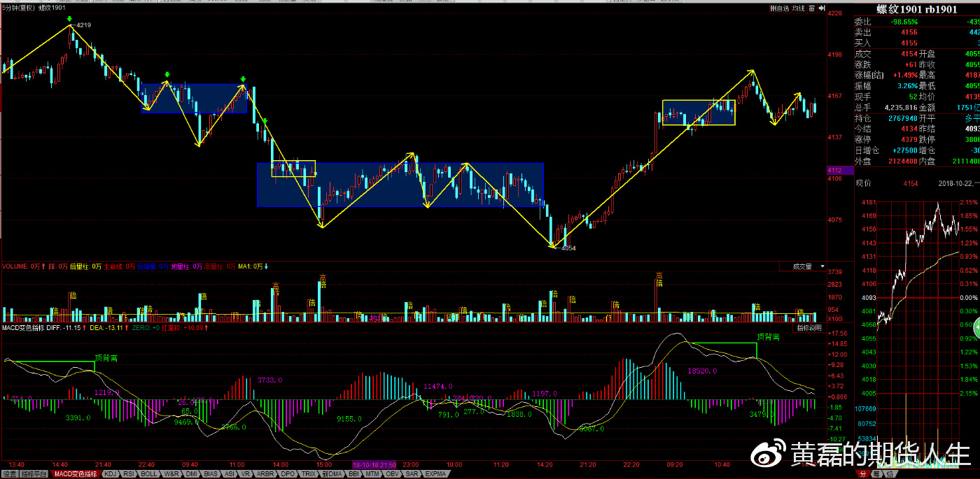Click the 买入 price 4155
Image resolution: width=980 pixels, height=479 pixels.
909,43
